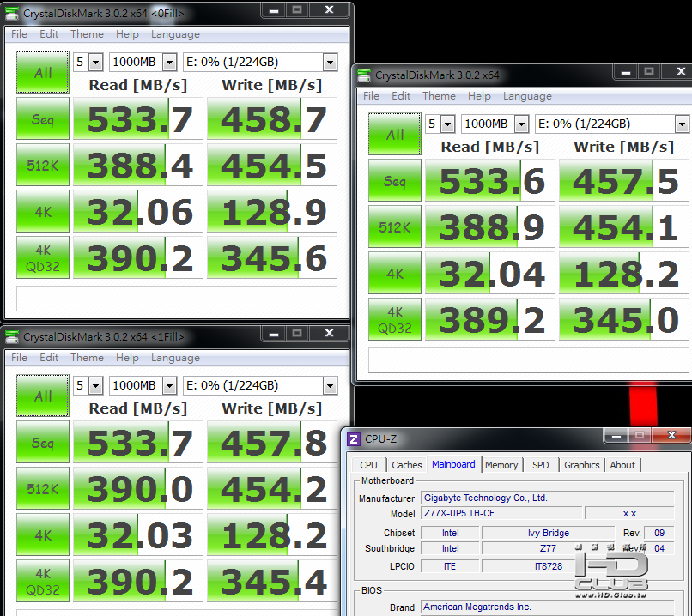This screenshot has width=692, height=616.
Task: Switch to CPU tab in CPU-Z
Action: coord(368,465)
